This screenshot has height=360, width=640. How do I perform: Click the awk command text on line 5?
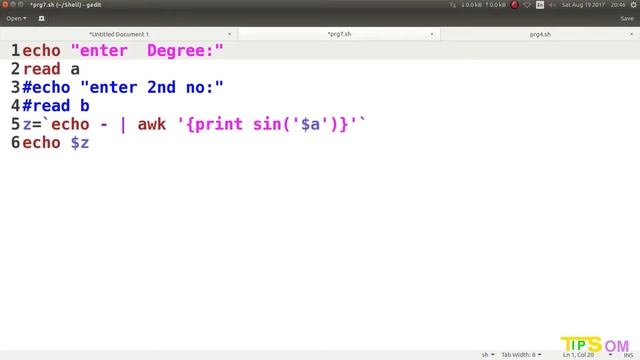(x=152, y=124)
